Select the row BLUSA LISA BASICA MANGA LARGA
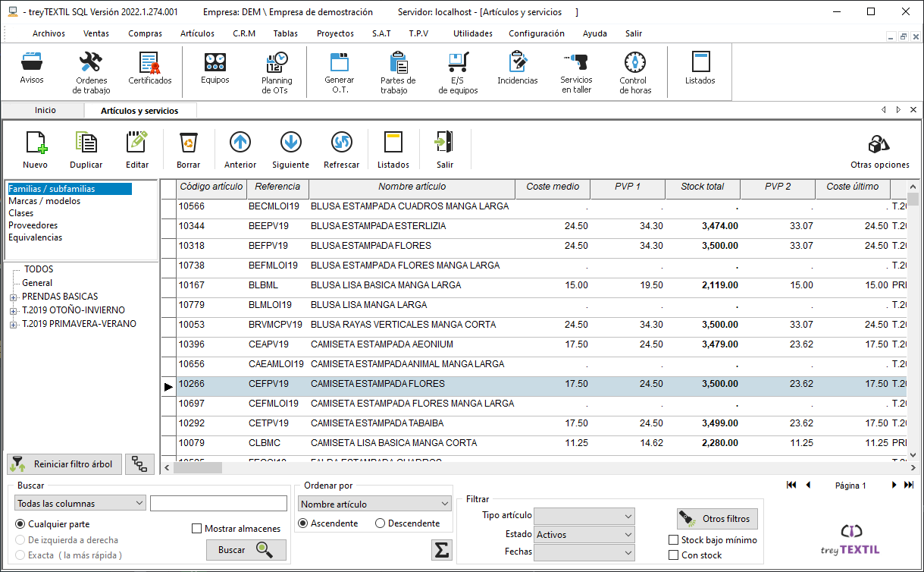The height and width of the screenshot is (572, 924). [x=534, y=285]
